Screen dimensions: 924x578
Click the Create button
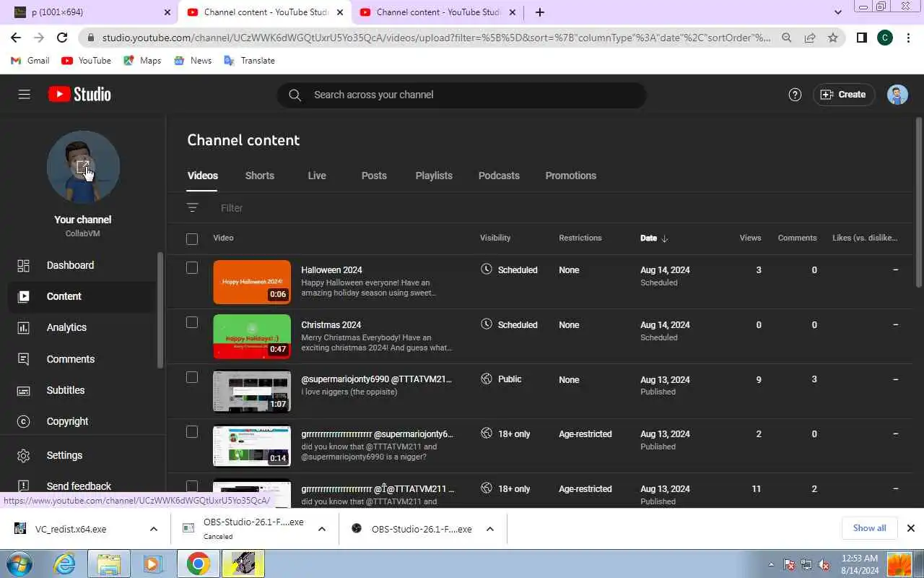[x=844, y=95]
